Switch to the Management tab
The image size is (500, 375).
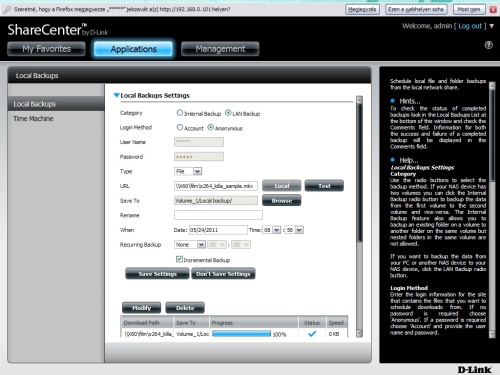pos(220,49)
